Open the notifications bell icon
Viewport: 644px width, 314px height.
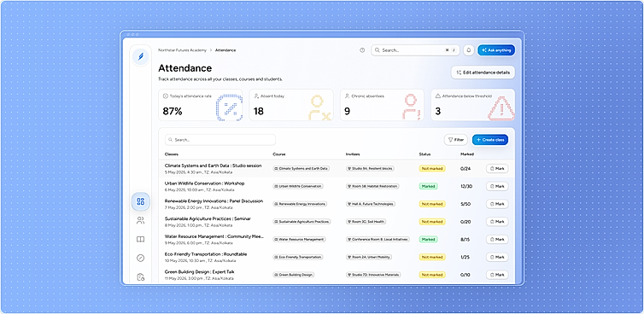(x=469, y=50)
